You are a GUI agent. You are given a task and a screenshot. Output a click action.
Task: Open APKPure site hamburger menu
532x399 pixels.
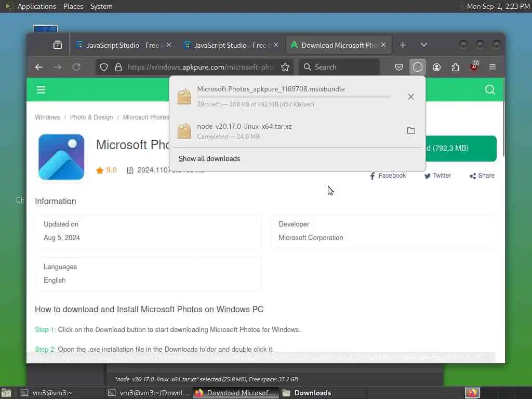(41, 90)
